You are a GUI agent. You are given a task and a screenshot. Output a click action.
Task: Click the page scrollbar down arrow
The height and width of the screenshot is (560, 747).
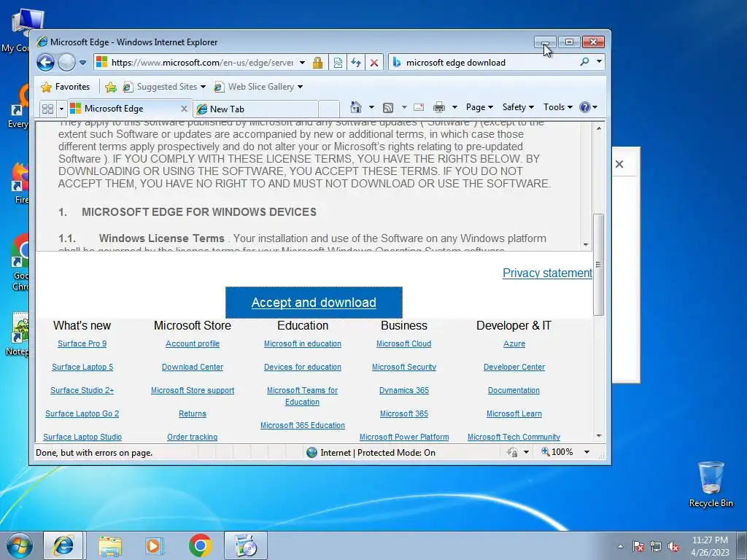coord(600,436)
